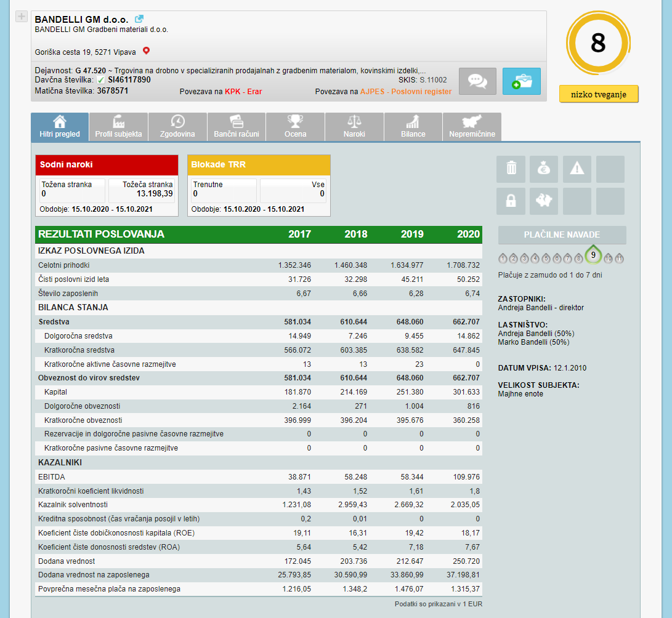Click the green tax number verified checkmark
The image size is (672, 618).
point(101,80)
